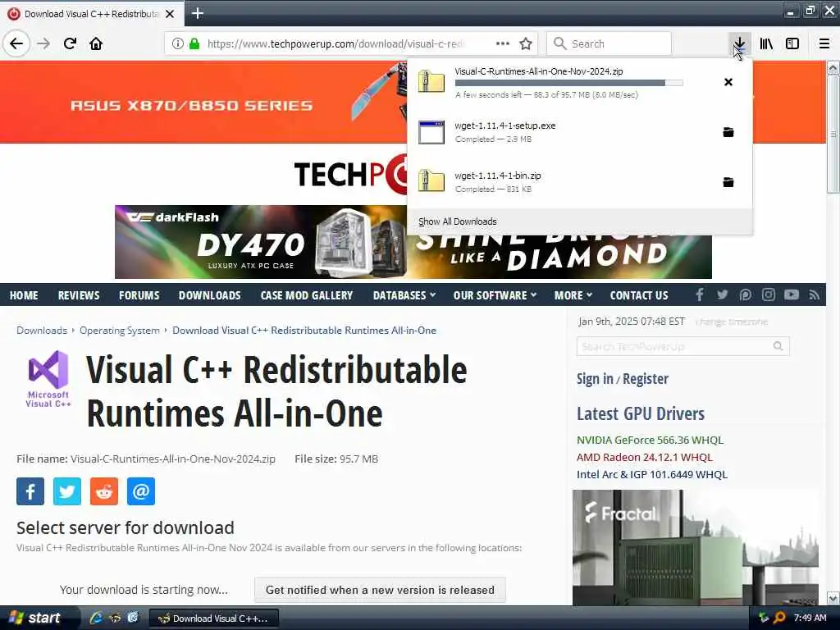This screenshot has height=630, width=840.
Task: Open the REVIEWS nav item
Action: pyautogui.click(x=79, y=295)
